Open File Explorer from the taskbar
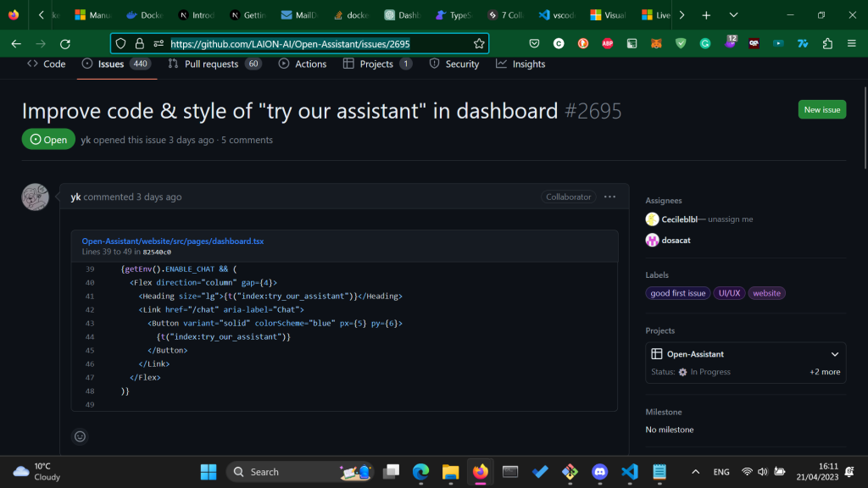868x488 pixels. 451,472
